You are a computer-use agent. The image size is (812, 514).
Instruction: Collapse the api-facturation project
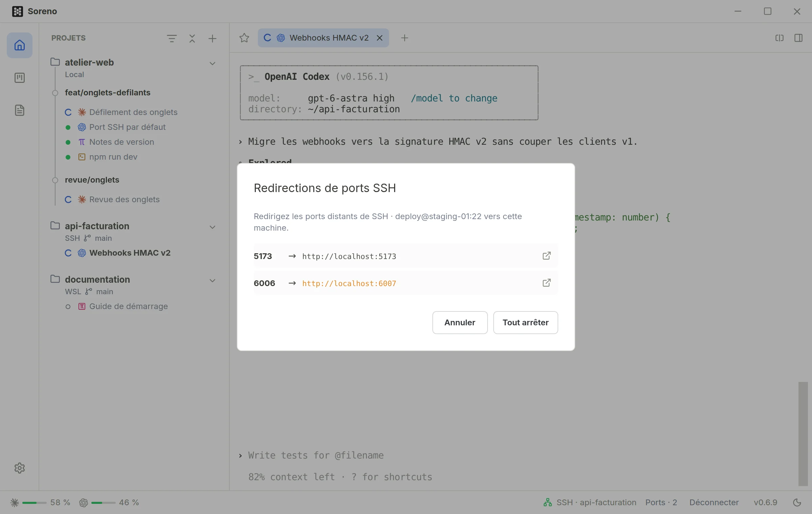click(x=212, y=227)
